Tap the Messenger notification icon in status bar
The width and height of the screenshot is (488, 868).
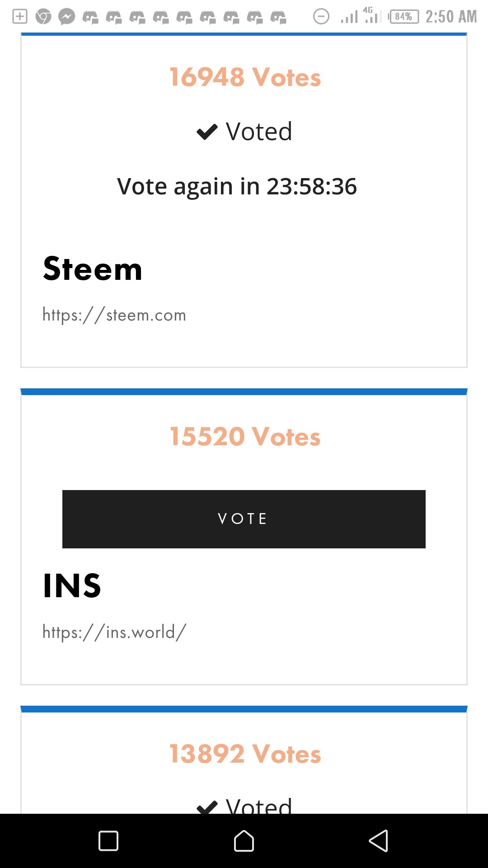click(x=67, y=17)
